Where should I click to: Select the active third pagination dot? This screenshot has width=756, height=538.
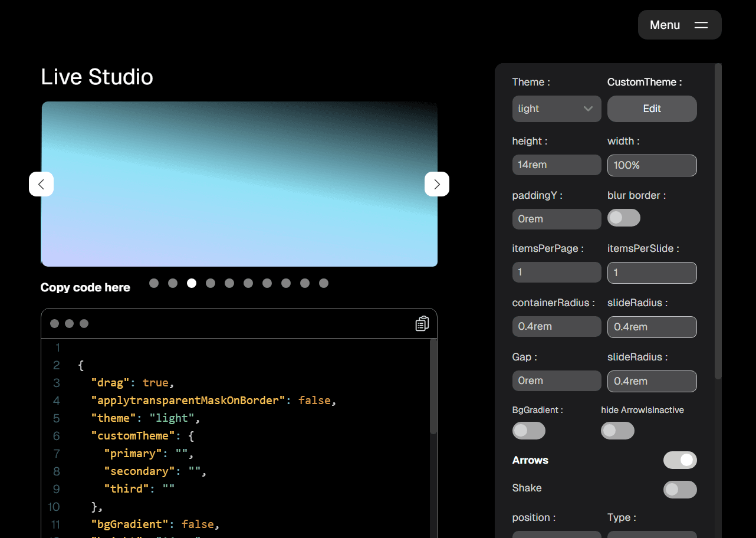[192, 283]
